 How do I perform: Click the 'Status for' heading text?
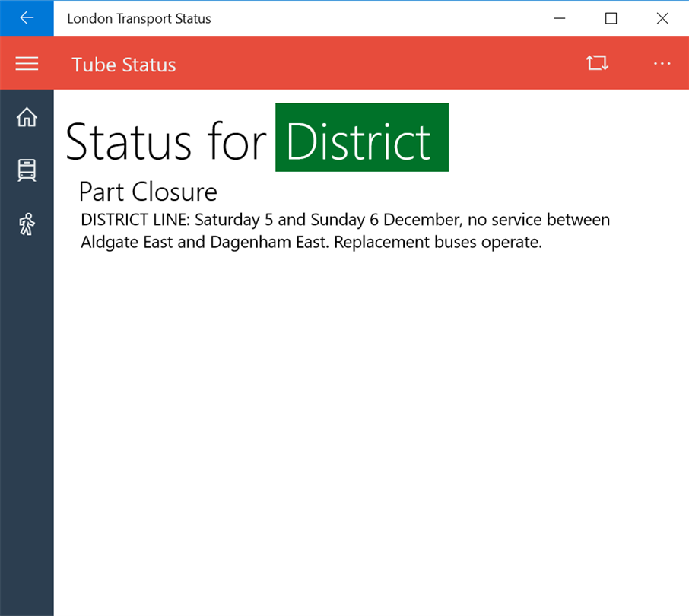pyautogui.click(x=166, y=141)
